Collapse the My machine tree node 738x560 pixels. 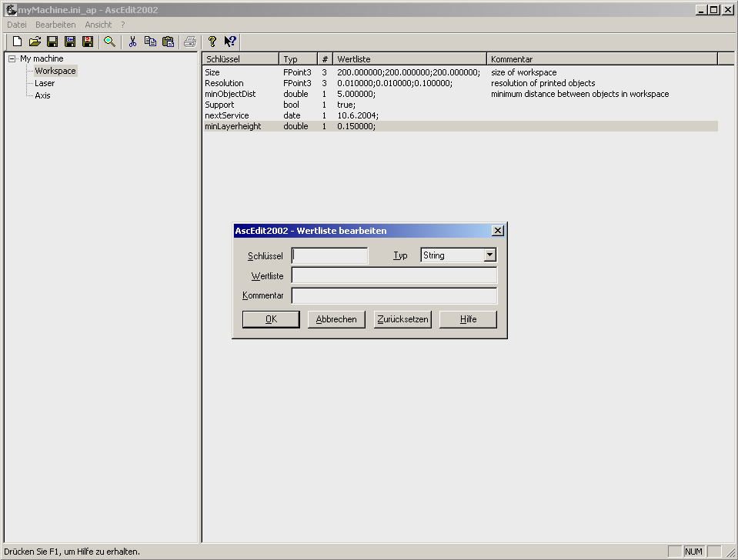tap(12, 58)
